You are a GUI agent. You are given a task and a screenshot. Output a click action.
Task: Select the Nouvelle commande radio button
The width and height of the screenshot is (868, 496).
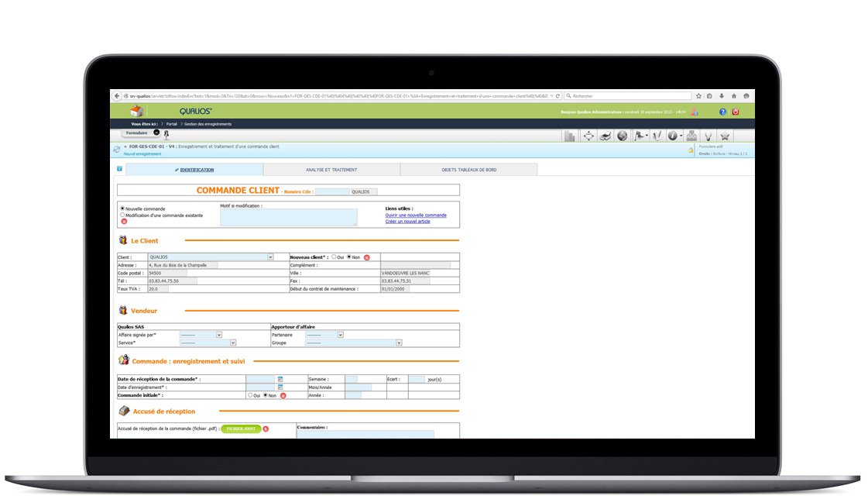tap(123, 208)
